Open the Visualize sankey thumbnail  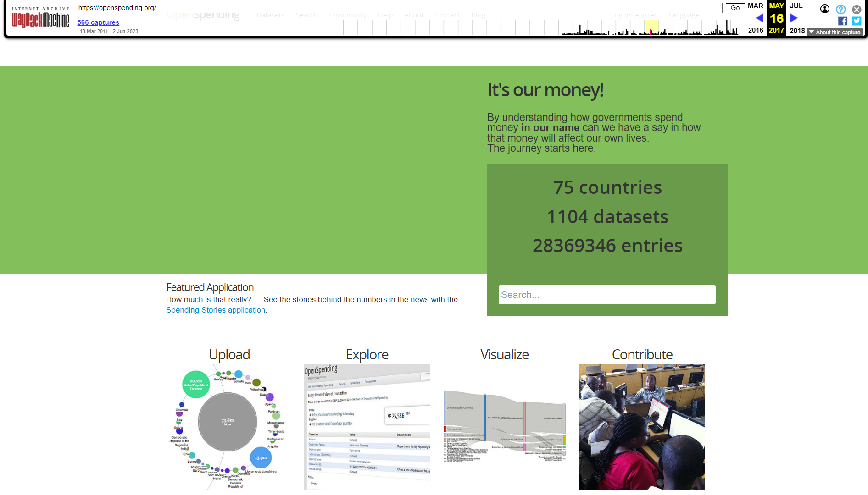[505, 427]
